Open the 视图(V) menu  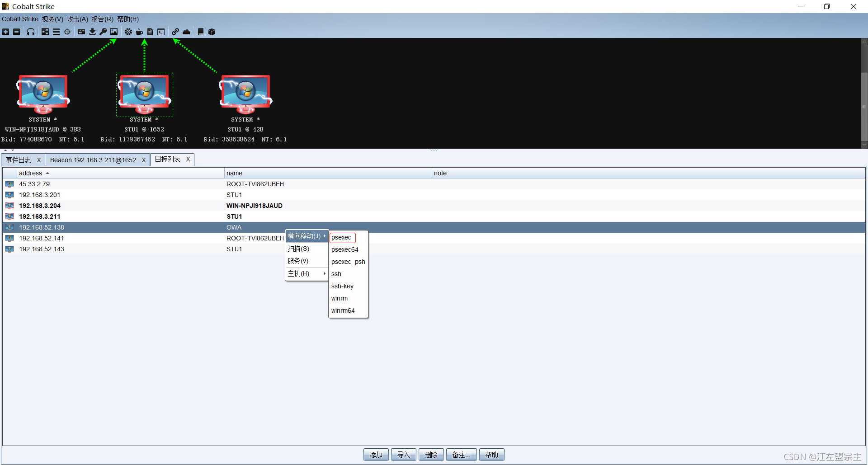click(52, 19)
